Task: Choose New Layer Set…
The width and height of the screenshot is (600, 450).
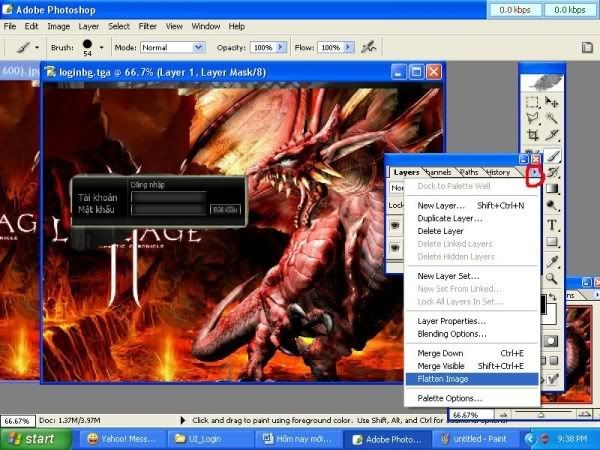Action: (x=472, y=276)
